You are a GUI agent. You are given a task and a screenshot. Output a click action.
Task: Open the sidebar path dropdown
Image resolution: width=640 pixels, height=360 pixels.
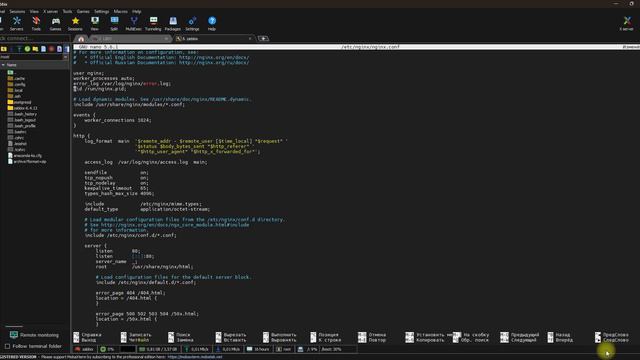(65, 57)
